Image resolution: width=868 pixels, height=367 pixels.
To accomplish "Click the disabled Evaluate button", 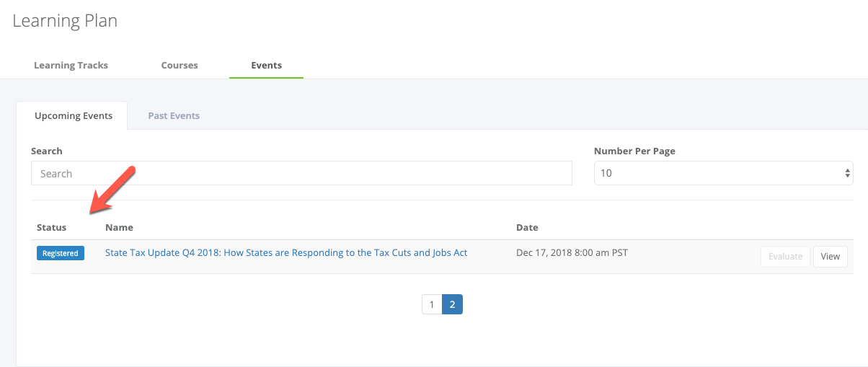I will (x=785, y=256).
